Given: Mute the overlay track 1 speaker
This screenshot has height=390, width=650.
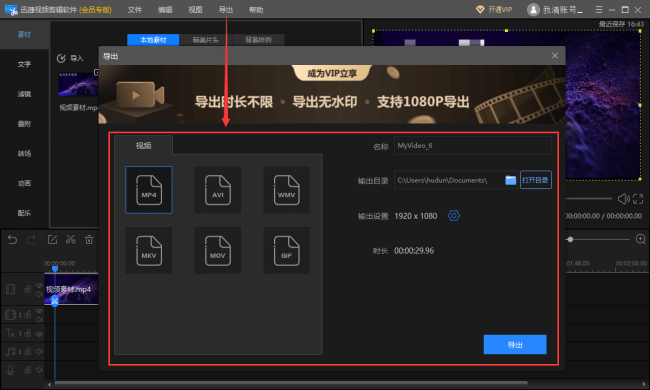Looking at the screenshot, I should pos(39,320).
